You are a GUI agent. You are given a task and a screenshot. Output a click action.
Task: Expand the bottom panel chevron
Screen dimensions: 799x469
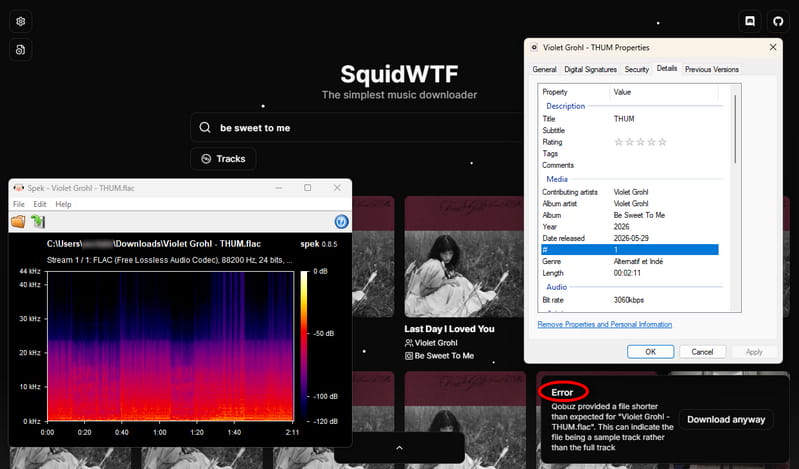click(400, 448)
